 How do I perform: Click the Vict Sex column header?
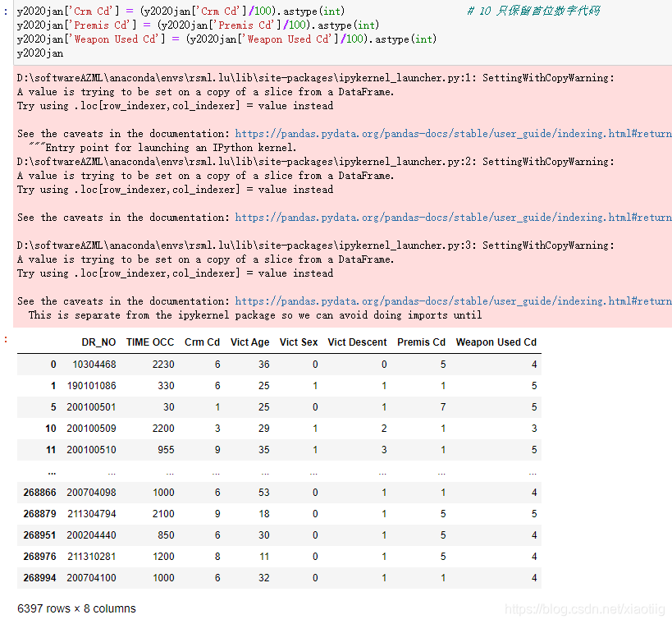[299, 342]
